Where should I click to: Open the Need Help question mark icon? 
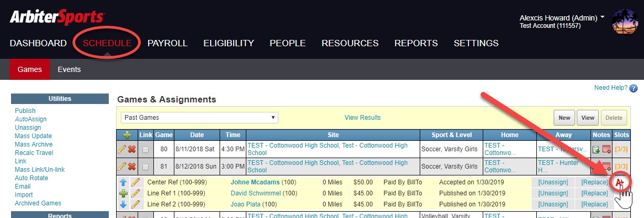[633, 88]
